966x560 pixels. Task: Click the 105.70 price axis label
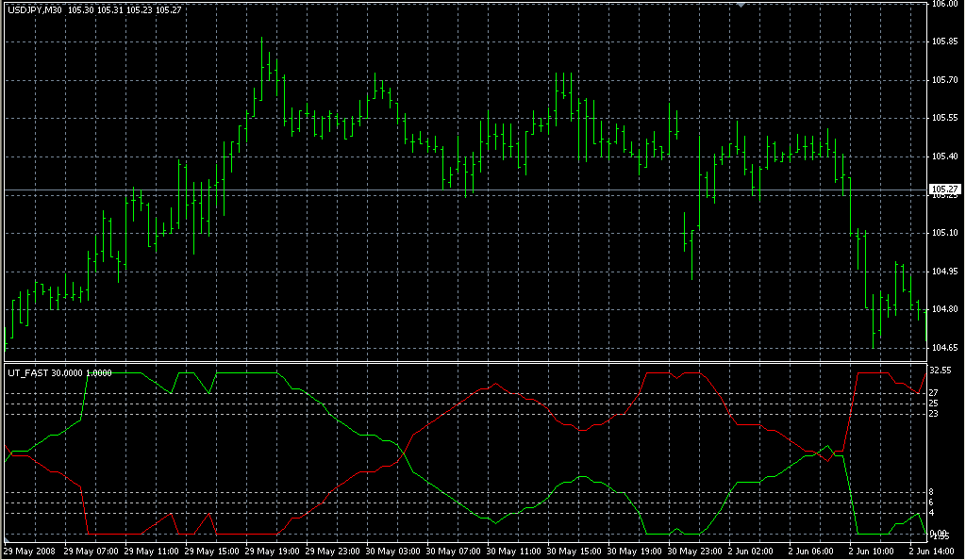944,80
